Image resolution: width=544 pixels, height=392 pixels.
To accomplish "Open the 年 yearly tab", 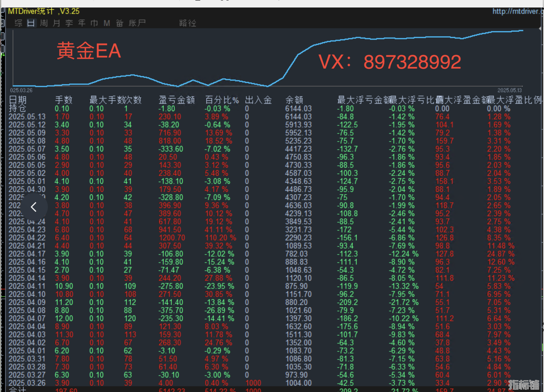I will pyautogui.click(x=82, y=23).
